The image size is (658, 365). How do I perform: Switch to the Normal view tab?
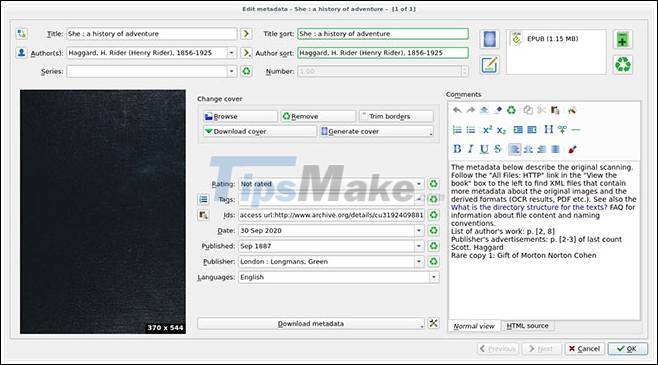(474, 326)
